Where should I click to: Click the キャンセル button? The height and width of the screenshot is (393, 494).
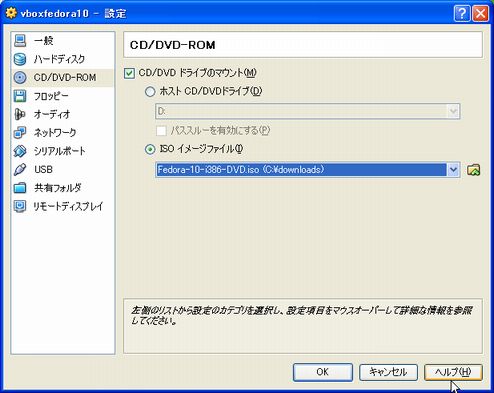click(388, 372)
